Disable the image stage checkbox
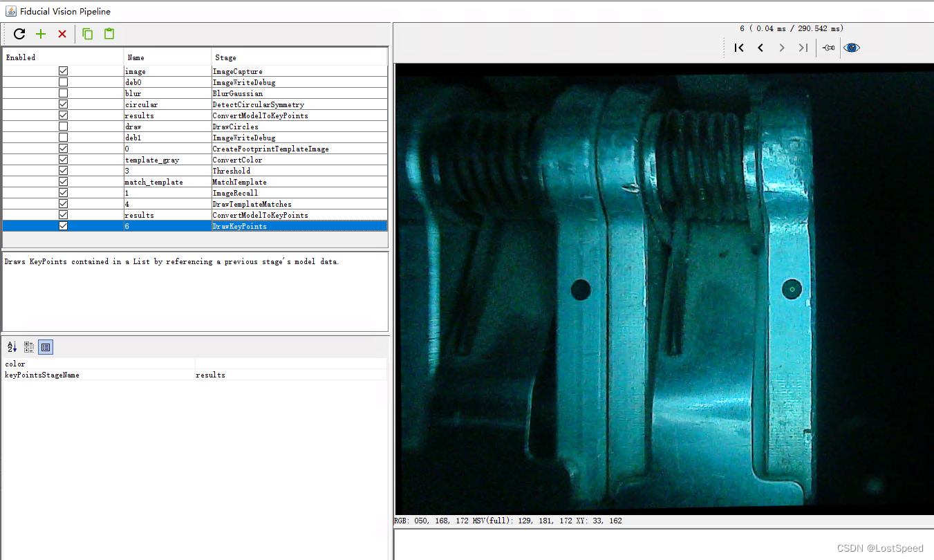 click(x=64, y=71)
